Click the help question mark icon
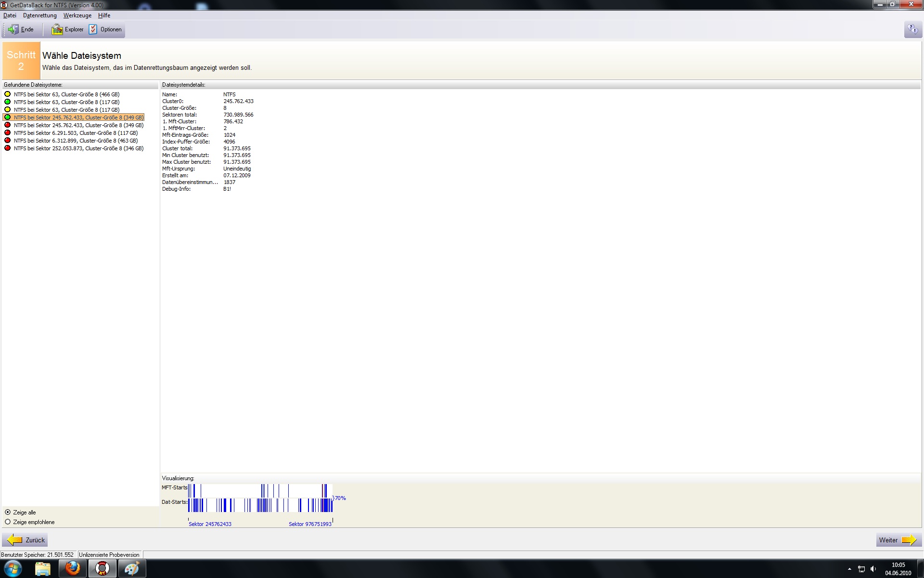The image size is (924, 578). point(912,30)
